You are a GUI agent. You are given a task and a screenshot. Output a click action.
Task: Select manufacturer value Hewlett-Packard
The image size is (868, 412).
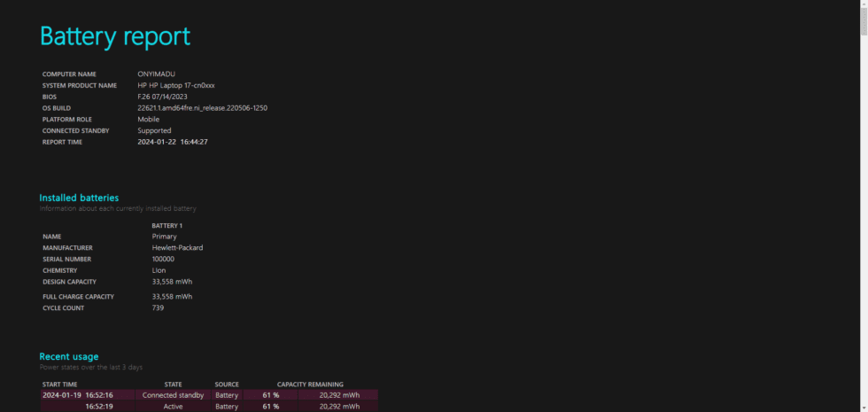pos(178,248)
